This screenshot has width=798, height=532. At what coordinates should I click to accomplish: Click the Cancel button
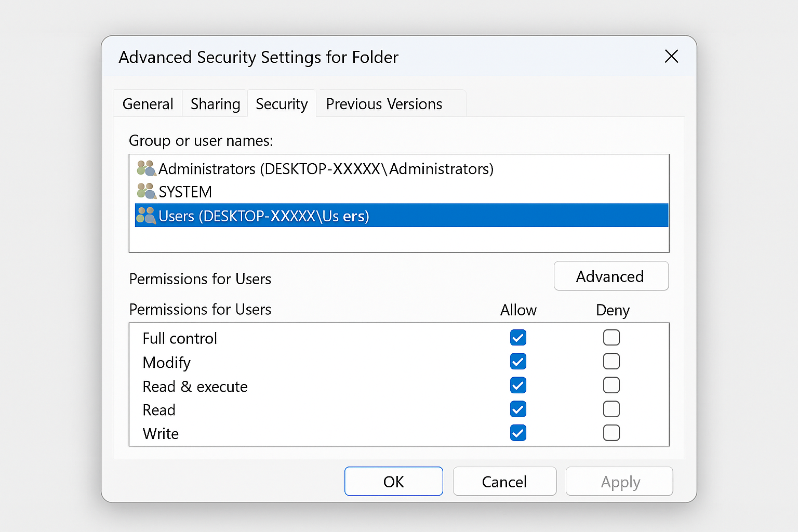pyautogui.click(x=504, y=482)
